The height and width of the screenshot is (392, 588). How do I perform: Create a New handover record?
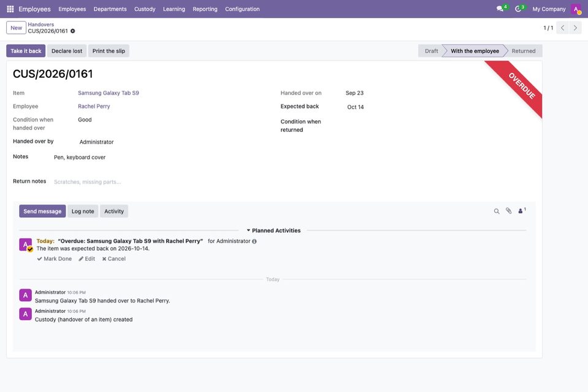[16, 28]
